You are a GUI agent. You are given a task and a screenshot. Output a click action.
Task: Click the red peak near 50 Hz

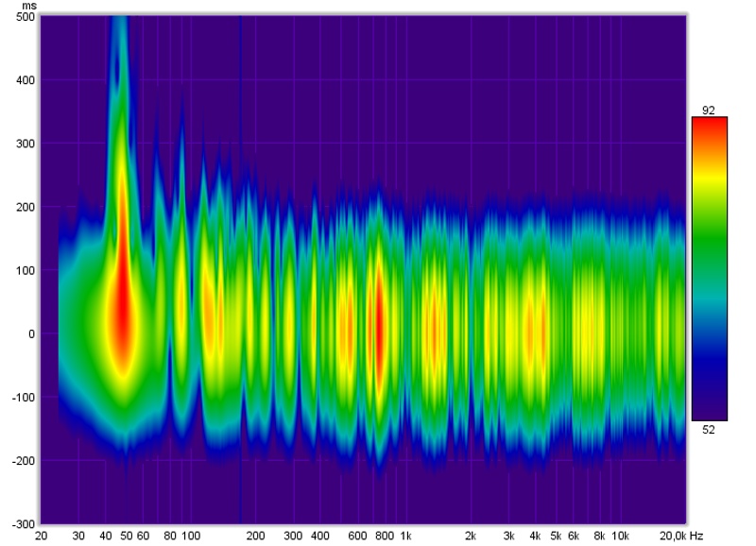click(121, 312)
